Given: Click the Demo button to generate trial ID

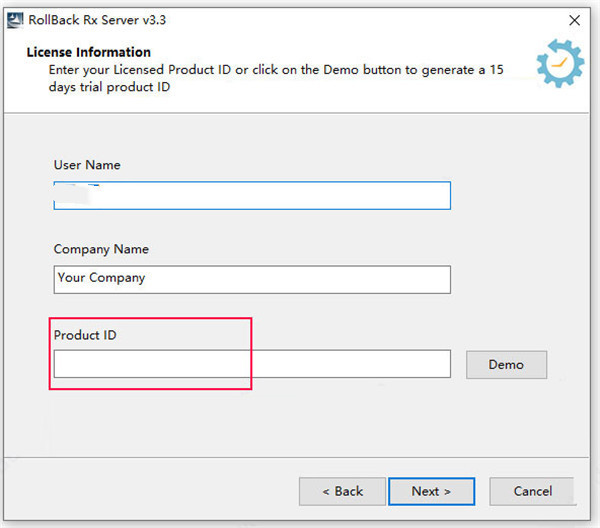Looking at the screenshot, I should (506, 365).
